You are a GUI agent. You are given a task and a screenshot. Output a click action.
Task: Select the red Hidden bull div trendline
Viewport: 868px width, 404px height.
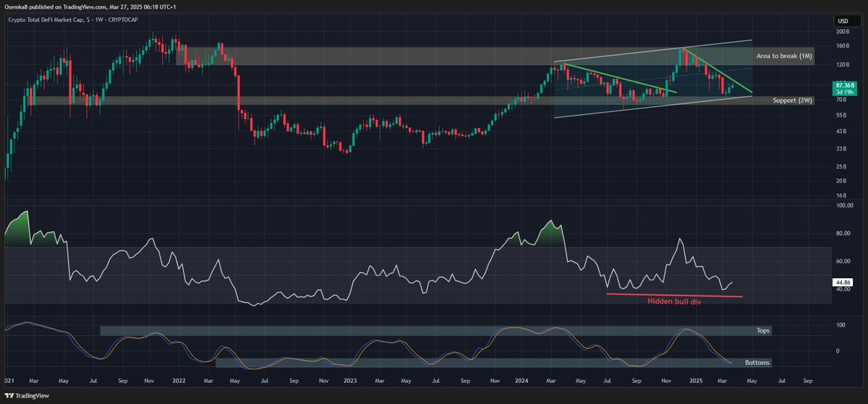tap(674, 295)
